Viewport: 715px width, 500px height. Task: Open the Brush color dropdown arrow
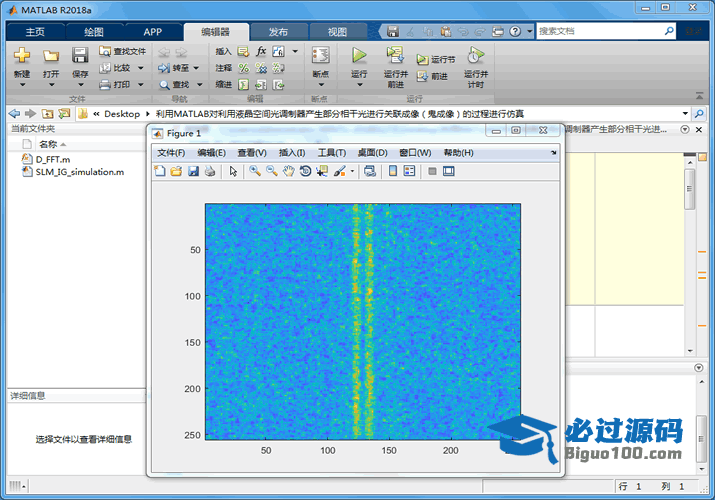(352, 171)
